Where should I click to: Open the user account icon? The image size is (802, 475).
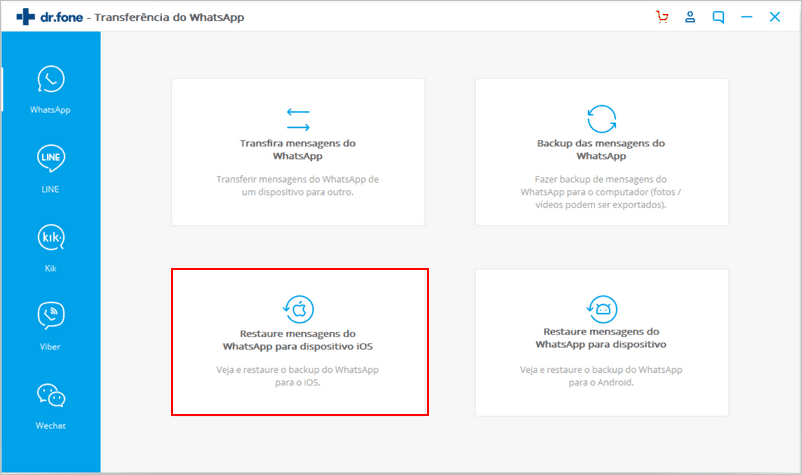click(690, 17)
